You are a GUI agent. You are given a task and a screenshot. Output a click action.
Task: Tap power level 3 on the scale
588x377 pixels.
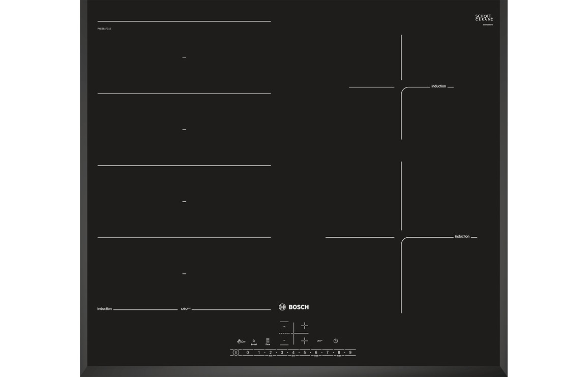tap(282, 353)
